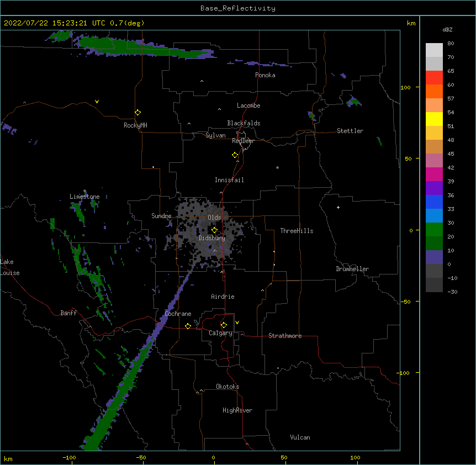Click the asterisk marker above Limestone label
Image resolution: width=476 pixels, height=465 pixels.
click(x=84, y=191)
